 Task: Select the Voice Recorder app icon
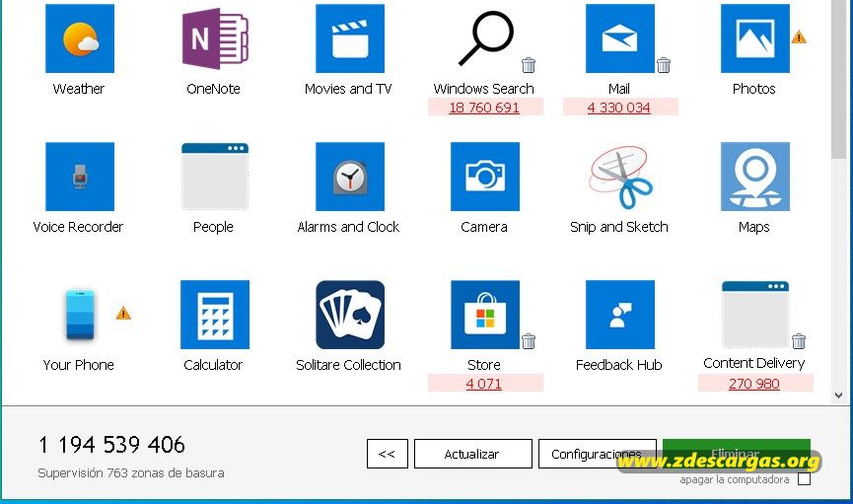tap(80, 177)
